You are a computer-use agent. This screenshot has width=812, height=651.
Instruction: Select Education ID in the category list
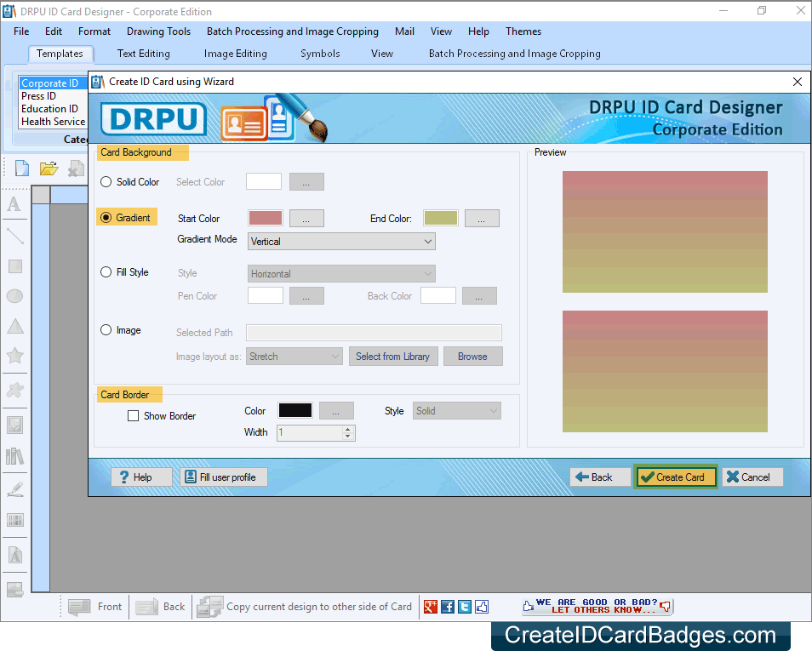49,109
